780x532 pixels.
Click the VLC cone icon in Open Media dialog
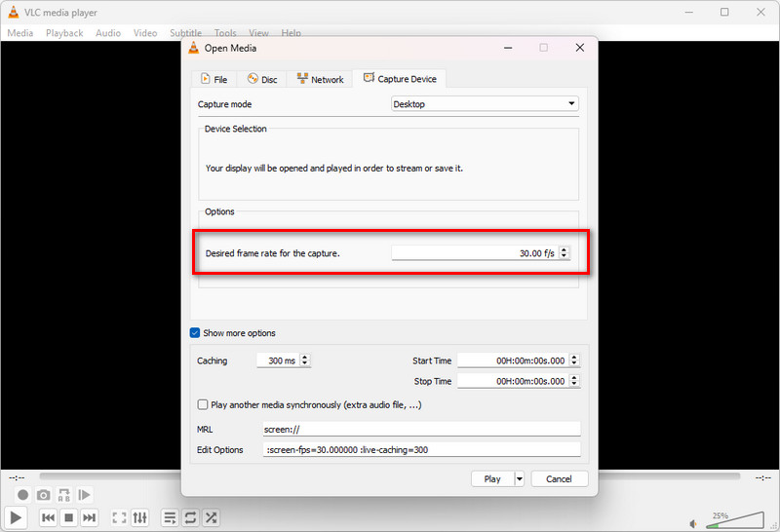(x=193, y=48)
